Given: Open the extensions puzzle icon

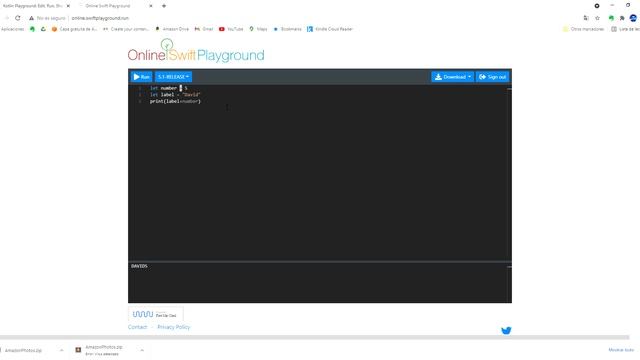Looking at the screenshot, I should [622, 18].
